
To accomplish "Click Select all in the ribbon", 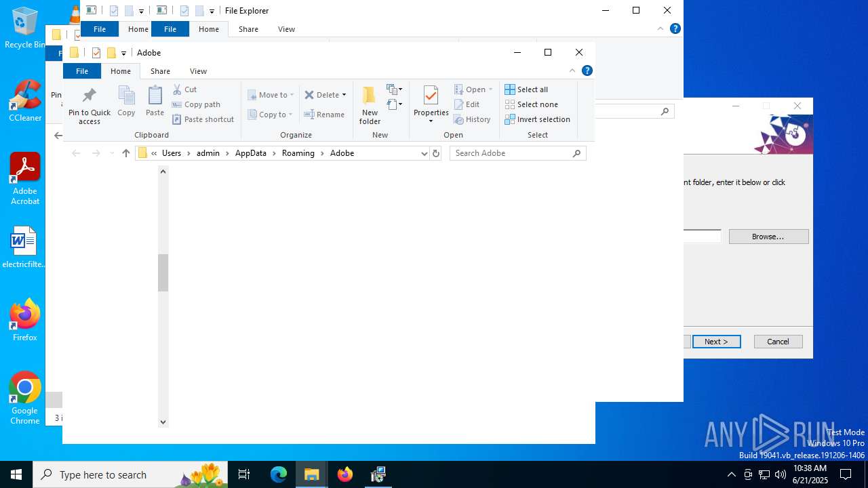I will [526, 89].
